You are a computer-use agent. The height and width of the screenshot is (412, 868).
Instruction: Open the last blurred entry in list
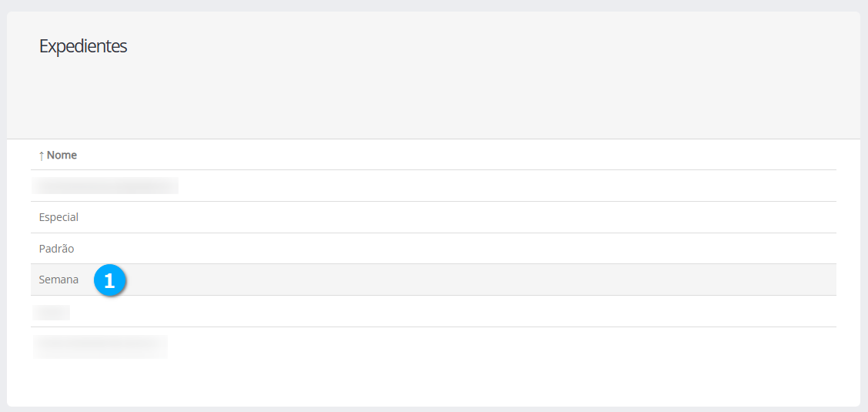[x=100, y=347]
